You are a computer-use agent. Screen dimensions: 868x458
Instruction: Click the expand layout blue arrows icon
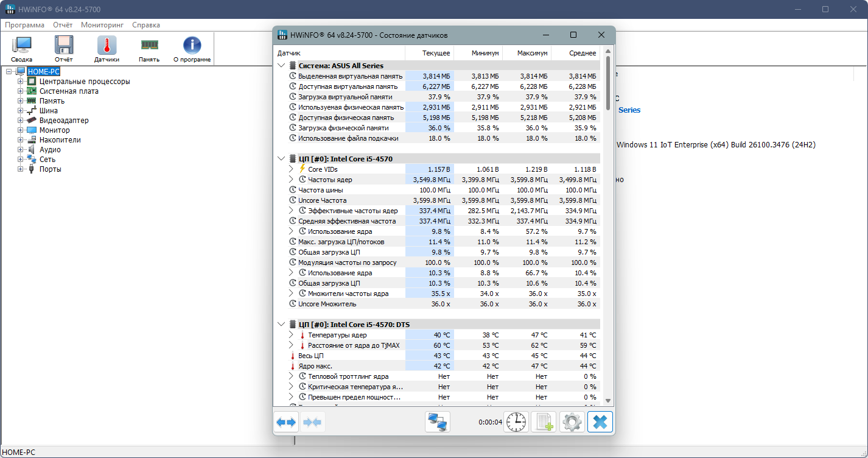286,421
